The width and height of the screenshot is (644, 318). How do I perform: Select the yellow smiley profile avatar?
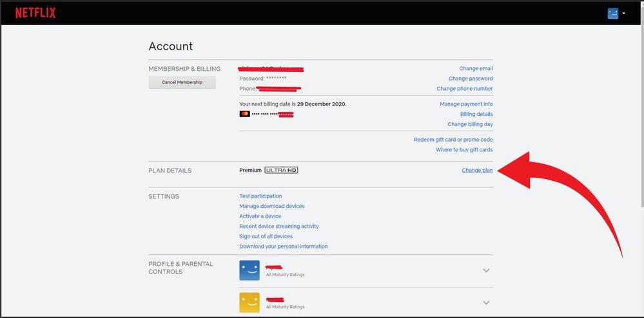(x=249, y=303)
